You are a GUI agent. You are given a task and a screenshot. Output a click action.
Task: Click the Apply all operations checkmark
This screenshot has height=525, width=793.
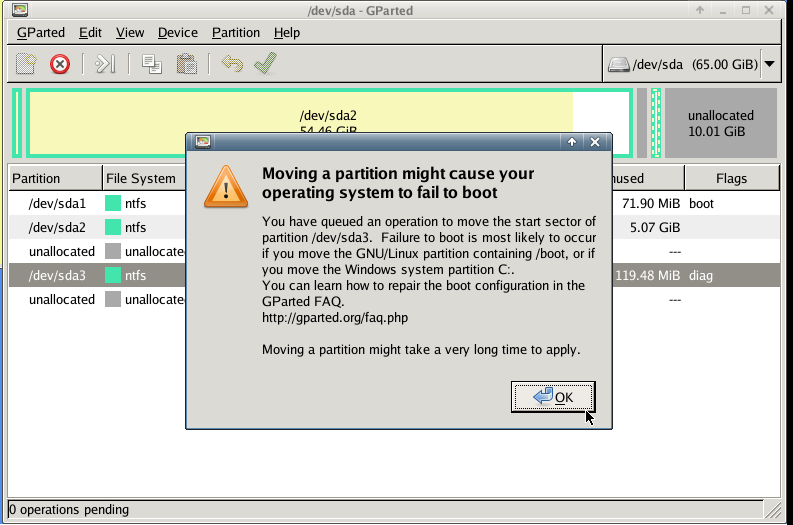click(x=265, y=64)
